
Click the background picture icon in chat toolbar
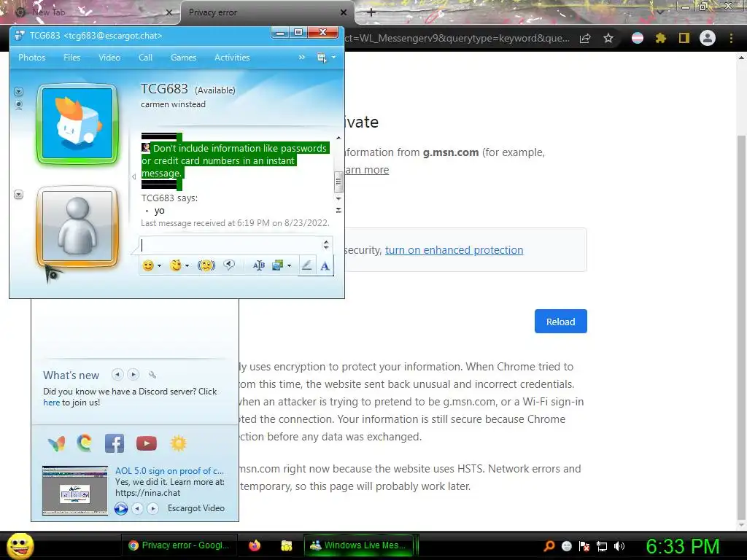278,265
